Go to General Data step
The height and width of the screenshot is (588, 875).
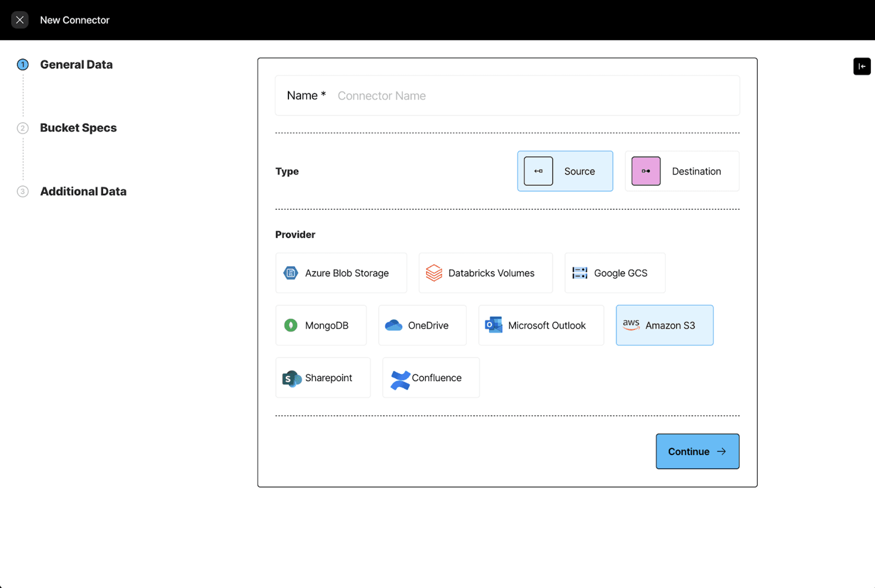(x=76, y=64)
